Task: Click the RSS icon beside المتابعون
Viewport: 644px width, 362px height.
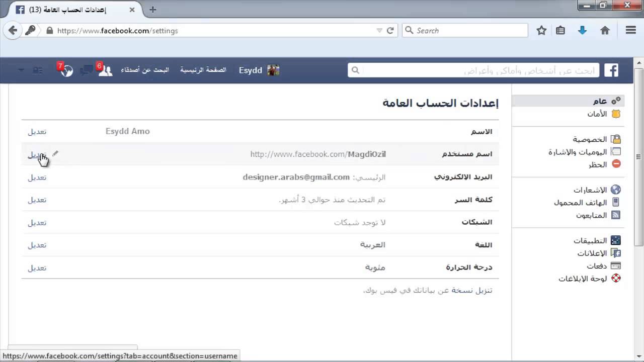Action: (x=616, y=215)
